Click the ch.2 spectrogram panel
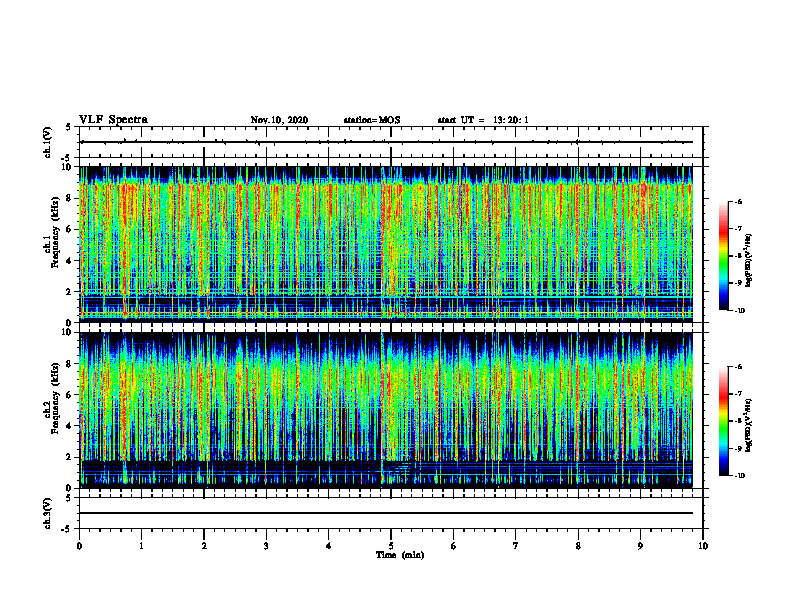792x612 pixels. point(386,410)
